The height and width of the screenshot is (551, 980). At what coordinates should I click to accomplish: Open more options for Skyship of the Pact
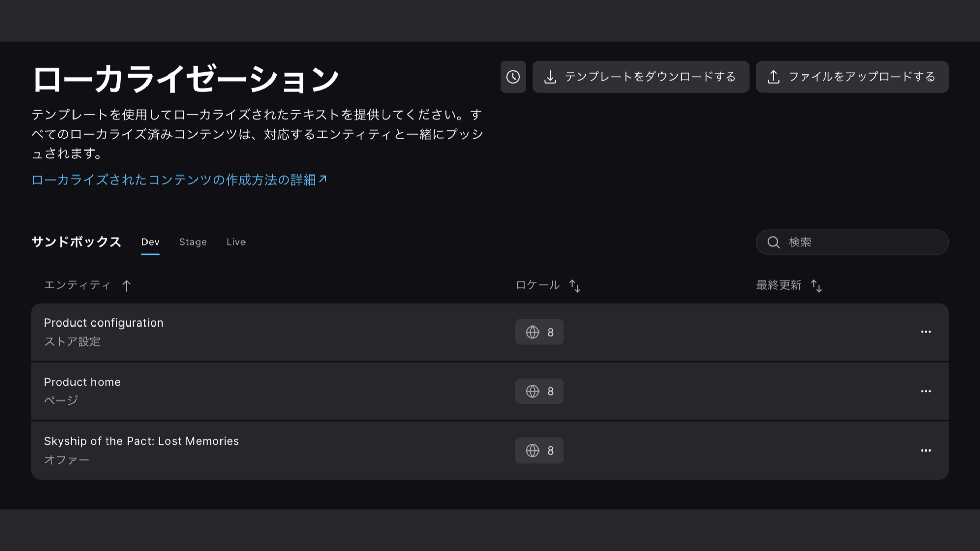(x=926, y=450)
